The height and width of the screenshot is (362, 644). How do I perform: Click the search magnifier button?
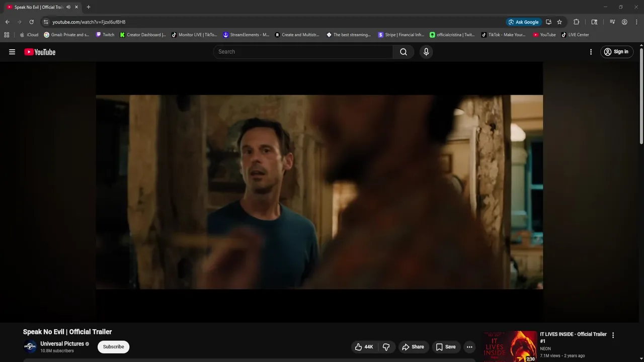tap(404, 52)
